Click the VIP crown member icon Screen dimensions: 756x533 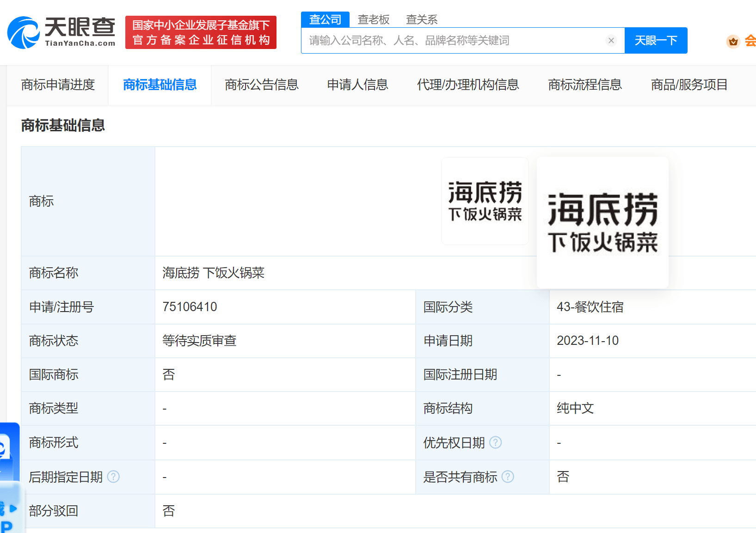click(733, 42)
